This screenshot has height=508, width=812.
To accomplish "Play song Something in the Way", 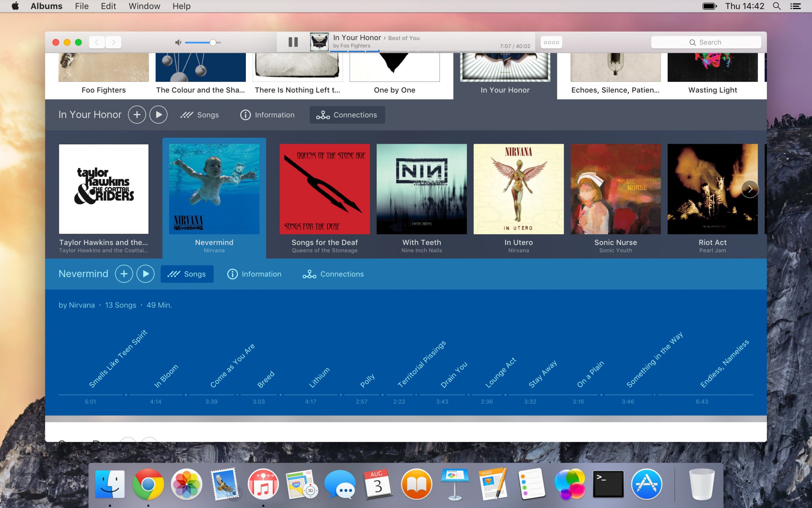I will 655,360.
